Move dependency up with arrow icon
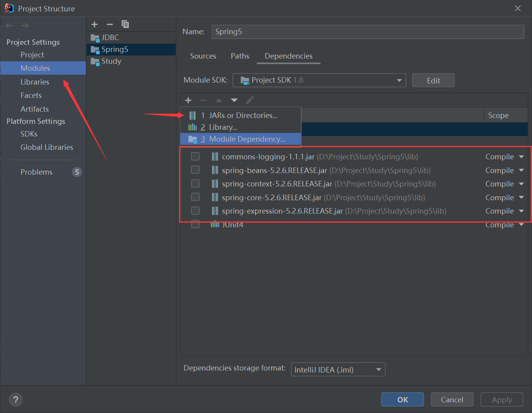Viewport: 532px width, 413px height. (x=219, y=100)
